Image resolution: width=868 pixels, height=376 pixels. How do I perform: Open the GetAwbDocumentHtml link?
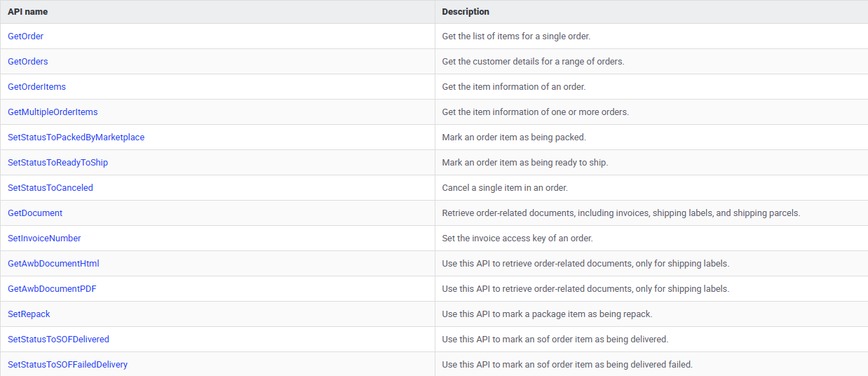click(53, 264)
